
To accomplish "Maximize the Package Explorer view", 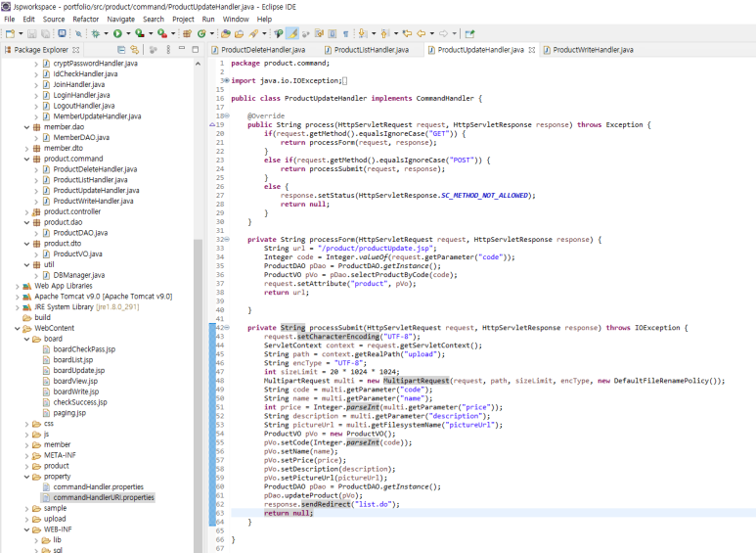I will click(x=196, y=49).
